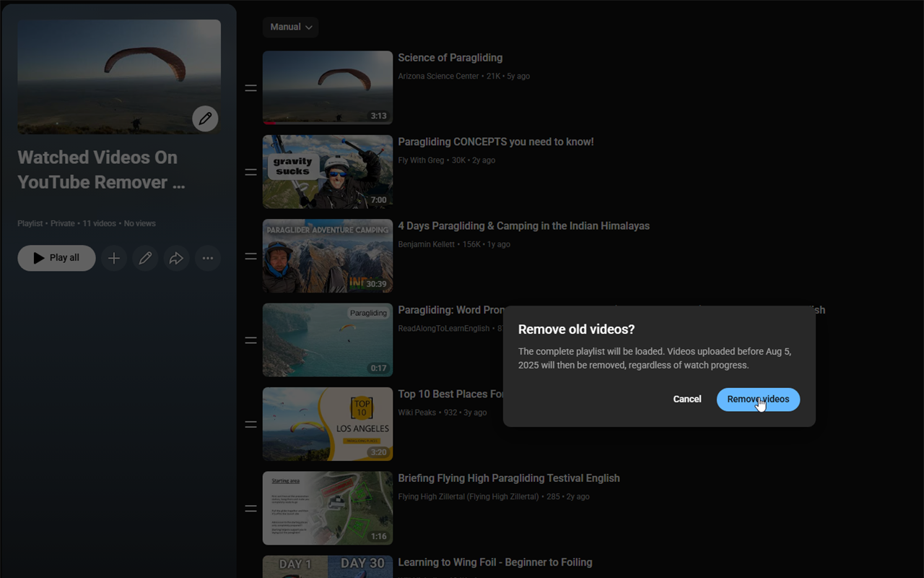The width and height of the screenshot is (924, 578).
Task: Go to the Wiki Peaks channel
Action: point(417,413)
